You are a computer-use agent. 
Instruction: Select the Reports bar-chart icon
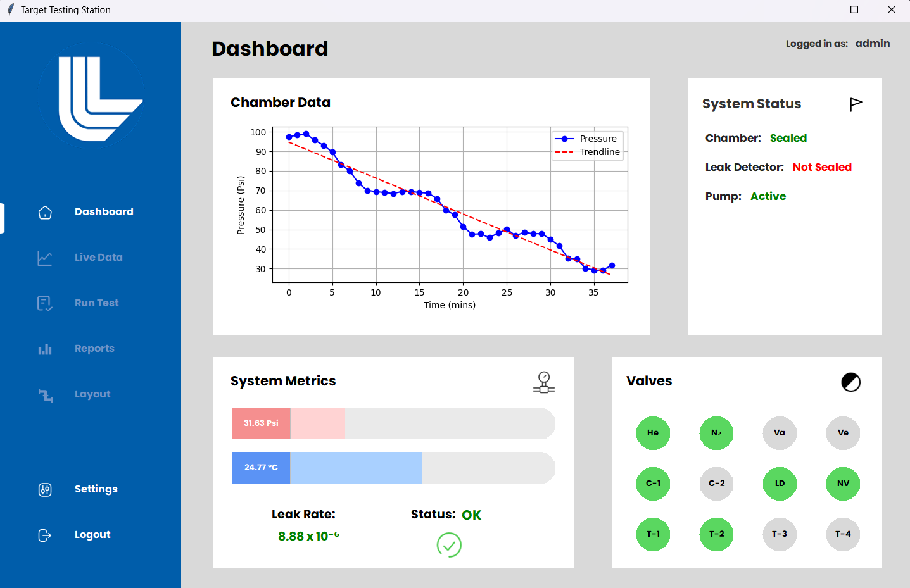point(45,349)
